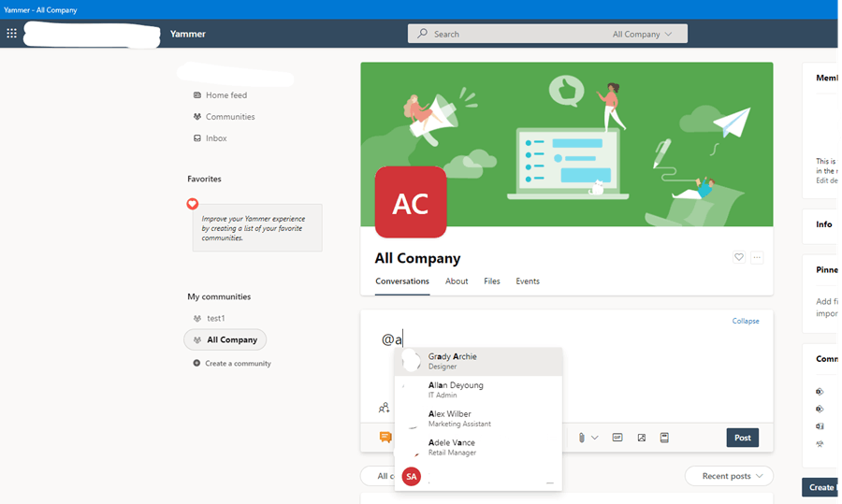Click the Communities label in the sidebar
This screenshot has width=842, height=504.
(230, 117)
